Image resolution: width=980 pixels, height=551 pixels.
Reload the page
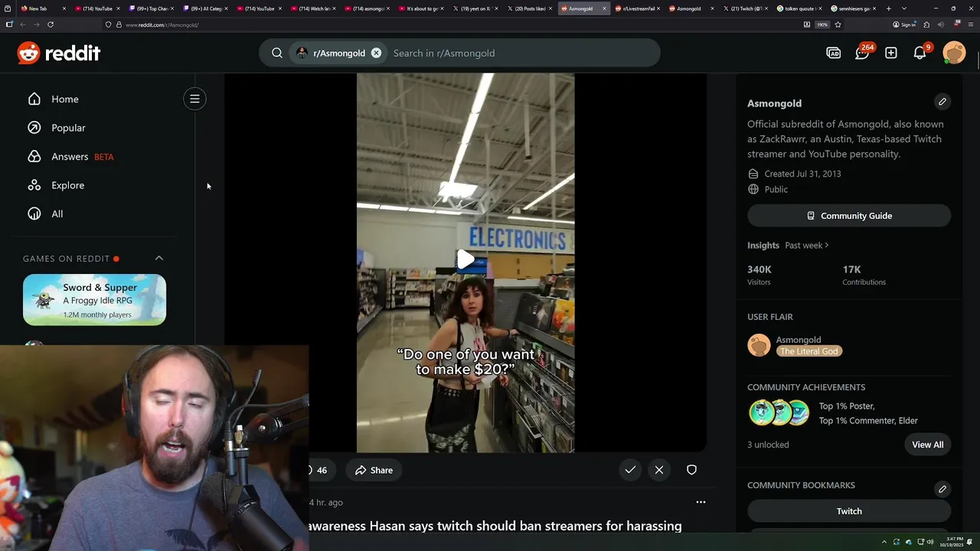(x=51, y=24)
